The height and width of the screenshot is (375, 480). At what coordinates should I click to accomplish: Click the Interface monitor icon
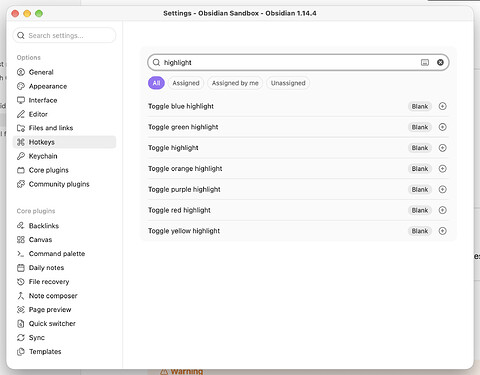pos(21,100)
